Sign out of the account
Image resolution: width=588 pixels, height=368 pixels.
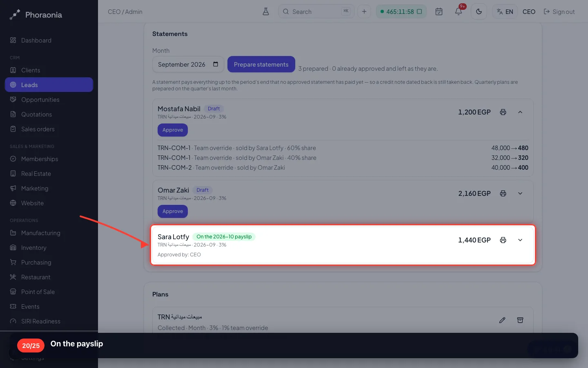tap(559, 12)
